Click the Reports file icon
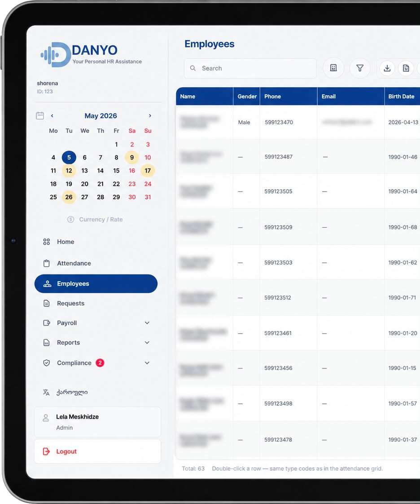The image size is (420, 504). [x=47, y=343]
